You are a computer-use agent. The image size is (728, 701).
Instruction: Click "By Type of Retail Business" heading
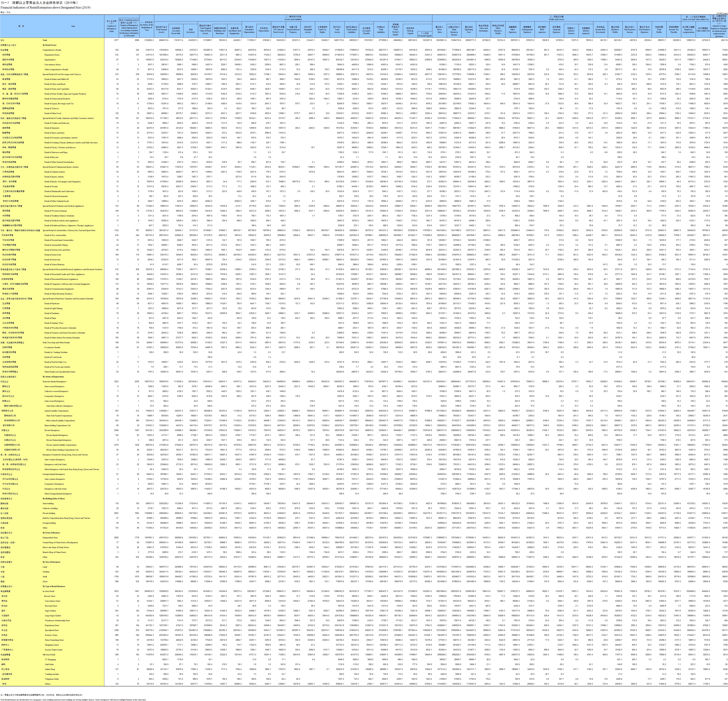(x=54, y=586)
